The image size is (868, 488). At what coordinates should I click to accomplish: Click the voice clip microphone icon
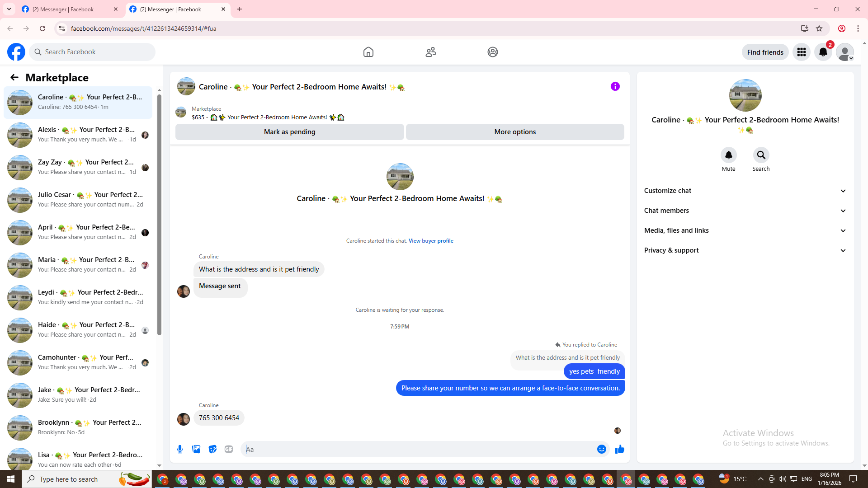(180, 449)
